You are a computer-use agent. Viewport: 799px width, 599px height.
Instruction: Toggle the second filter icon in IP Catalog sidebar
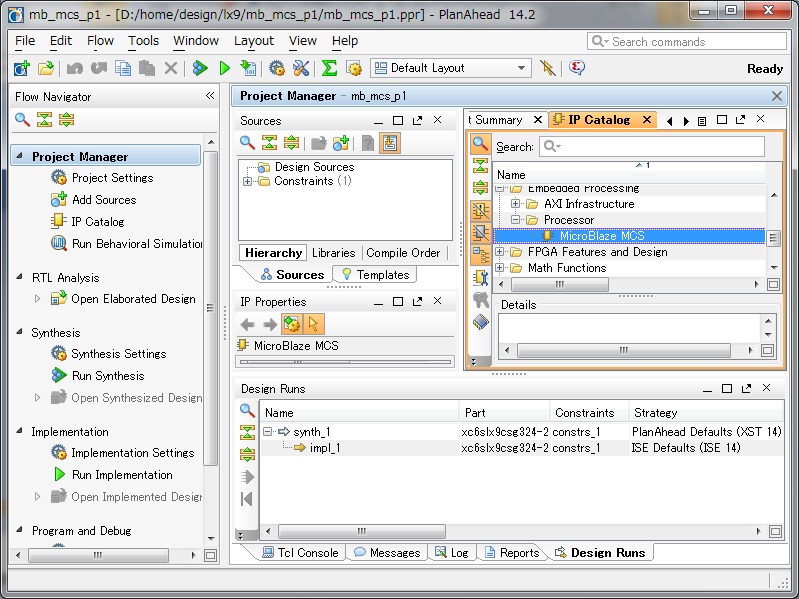pos(481,232)
